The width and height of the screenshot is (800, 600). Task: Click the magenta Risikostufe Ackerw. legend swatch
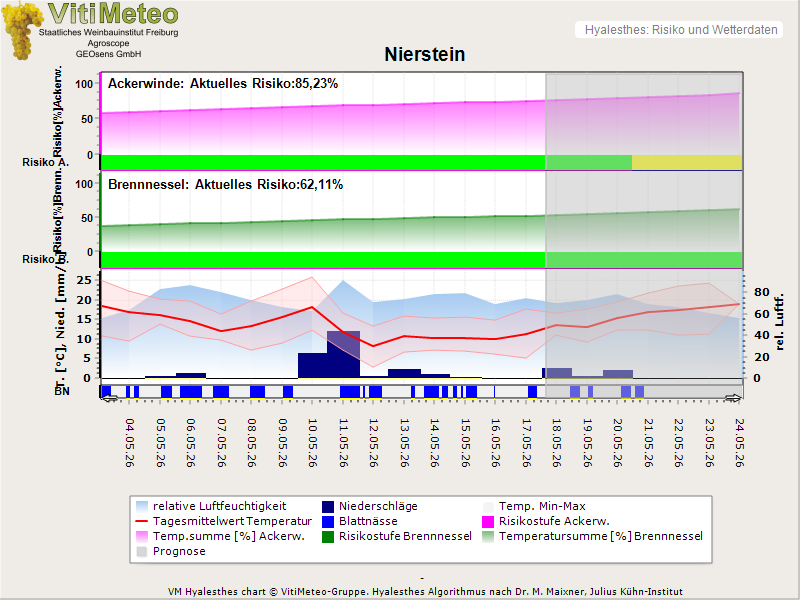point(488,521)
